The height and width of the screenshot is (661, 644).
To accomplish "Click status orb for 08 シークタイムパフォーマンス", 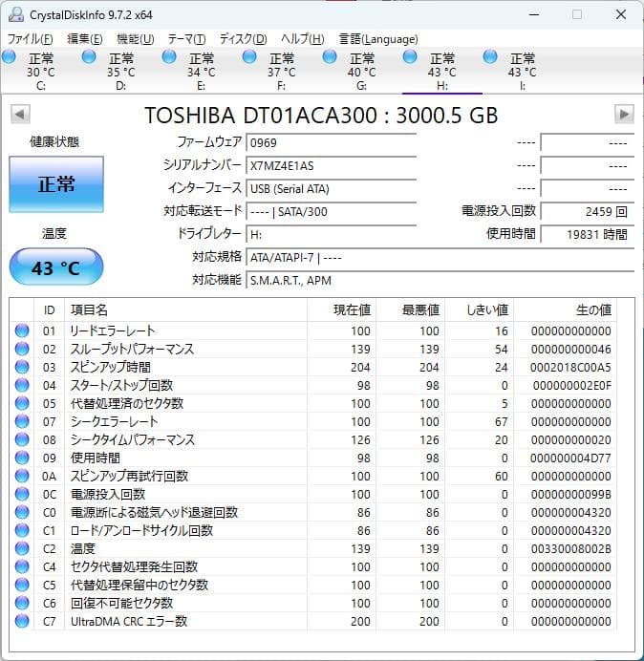I will (22, 439).
